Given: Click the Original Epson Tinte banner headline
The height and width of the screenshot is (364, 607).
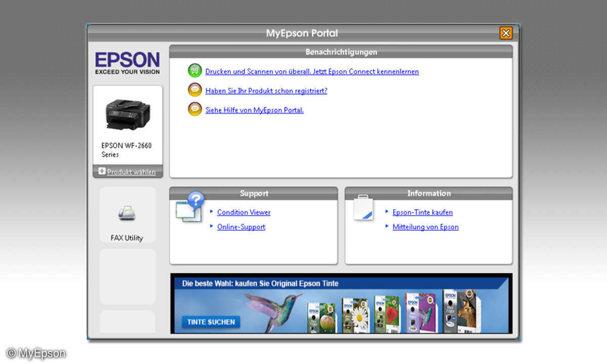Looking at the screenshot, I should [x=261, y=284].
